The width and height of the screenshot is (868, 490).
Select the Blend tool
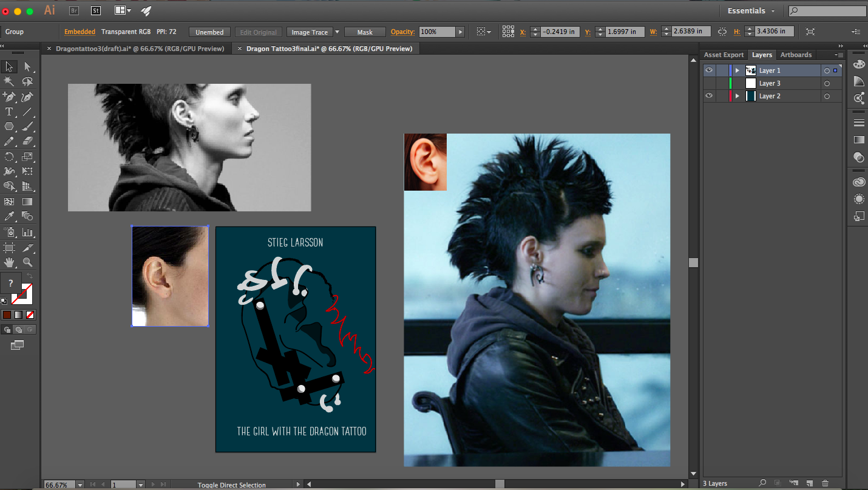click(x=27, y=216)
